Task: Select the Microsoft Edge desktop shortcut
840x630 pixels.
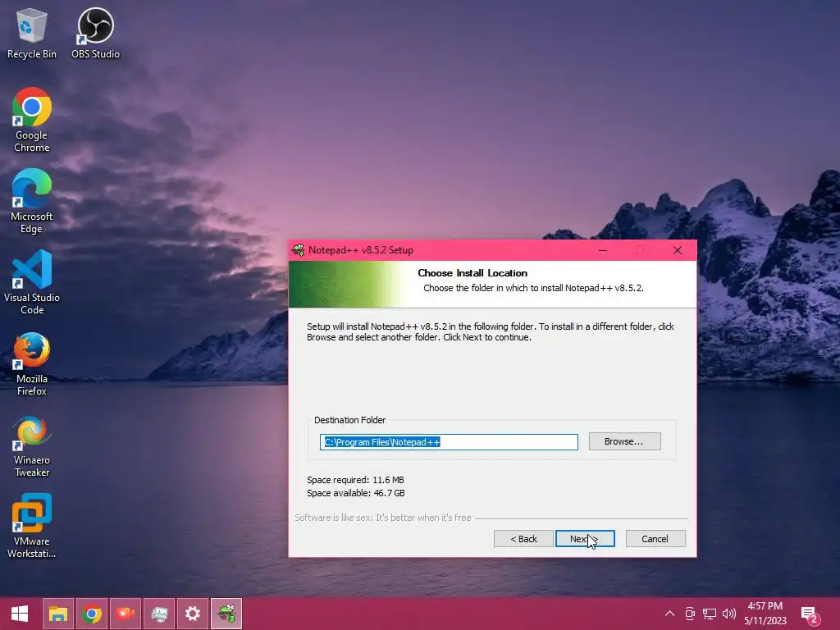Action: (x=32, y=202)
